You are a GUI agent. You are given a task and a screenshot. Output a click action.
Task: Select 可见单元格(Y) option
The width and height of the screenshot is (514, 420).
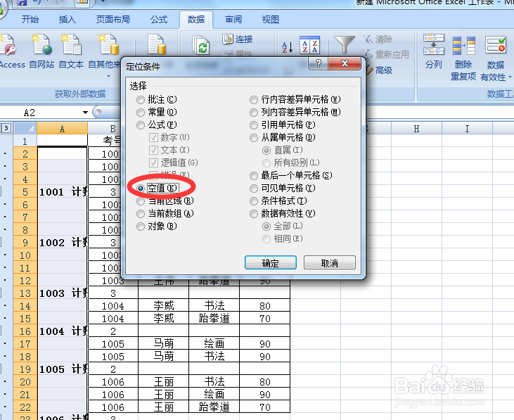coord(283,189)
